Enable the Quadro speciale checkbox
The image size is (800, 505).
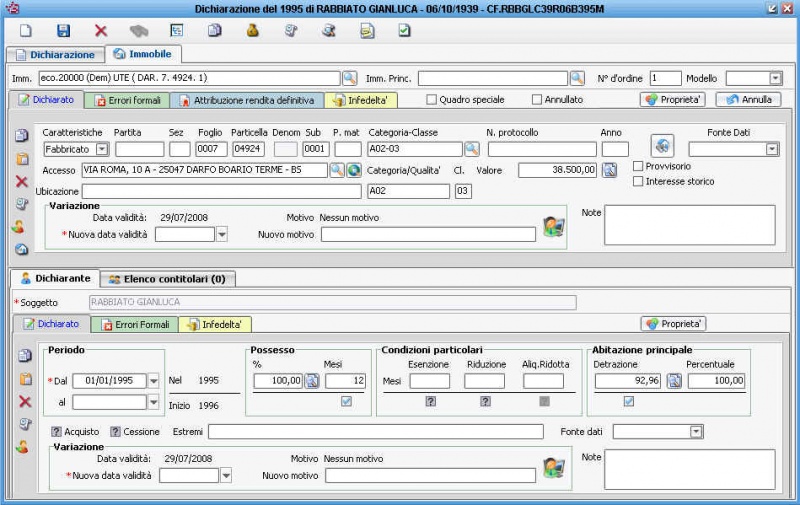click(432, 100)
